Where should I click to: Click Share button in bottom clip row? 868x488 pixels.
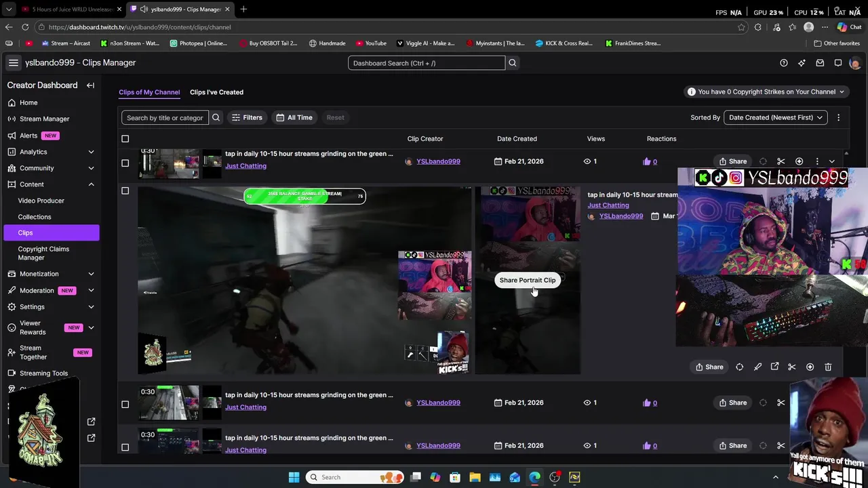pos(732,445)
